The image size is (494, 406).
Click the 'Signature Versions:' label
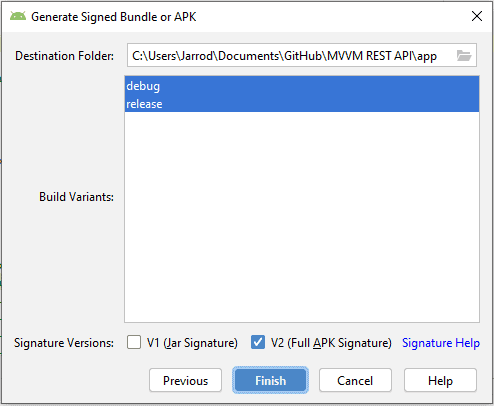pyautogui.click(x=64, y=343)
